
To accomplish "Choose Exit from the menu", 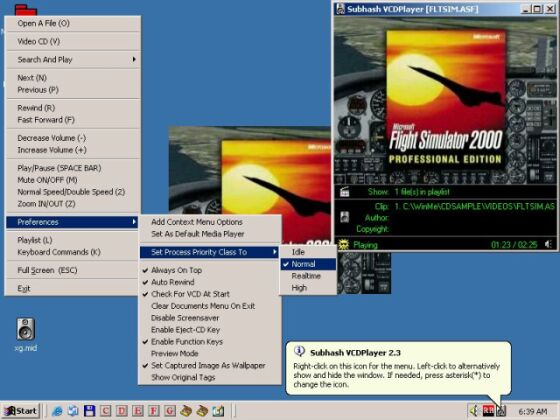I will [72, 289].
